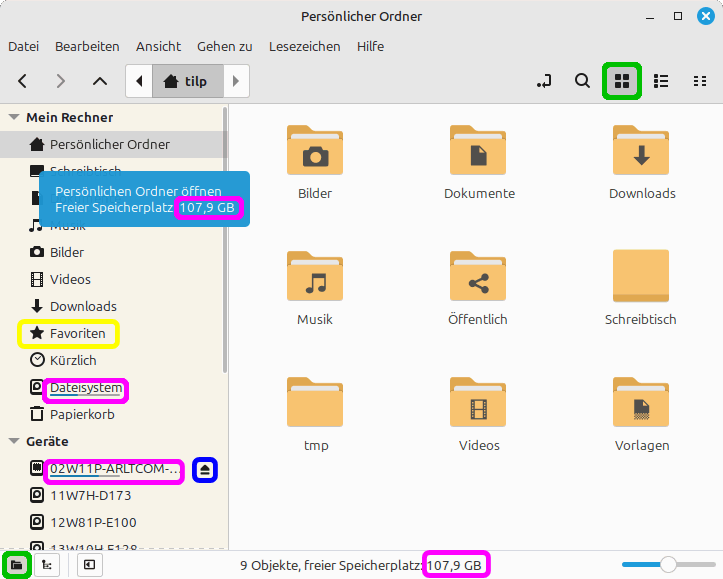The image size is (723, 579).
Task: Open the Ansicht menu
Action: (x=158, y=46)
